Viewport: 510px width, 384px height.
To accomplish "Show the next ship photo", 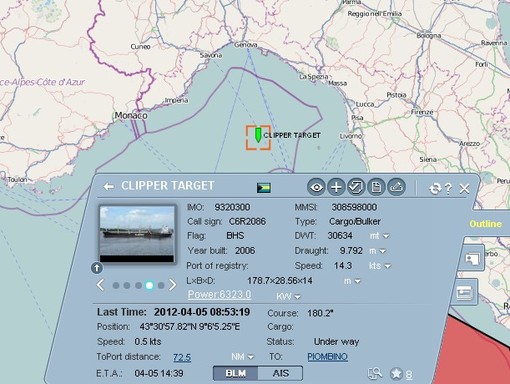I will [x=172, y=285].
